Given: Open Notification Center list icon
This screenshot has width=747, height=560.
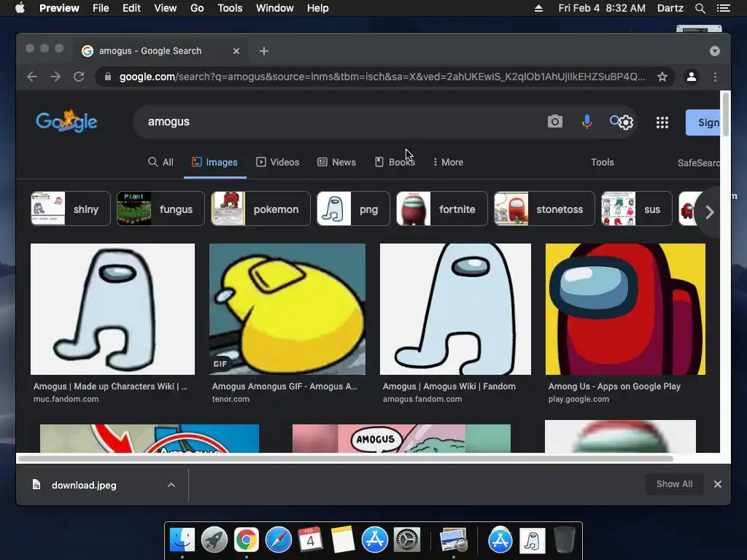Looking at the screenshot, I should (x=723, y=8).
